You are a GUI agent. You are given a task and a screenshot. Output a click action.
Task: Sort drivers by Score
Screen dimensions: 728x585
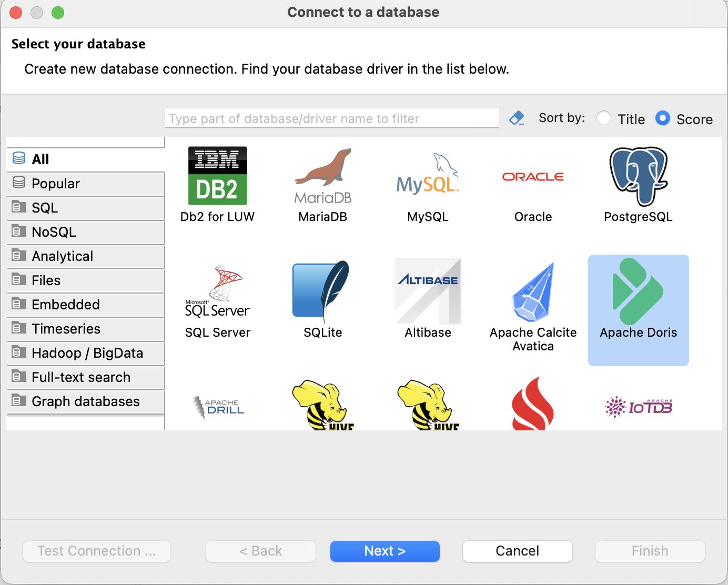(663, 118)
